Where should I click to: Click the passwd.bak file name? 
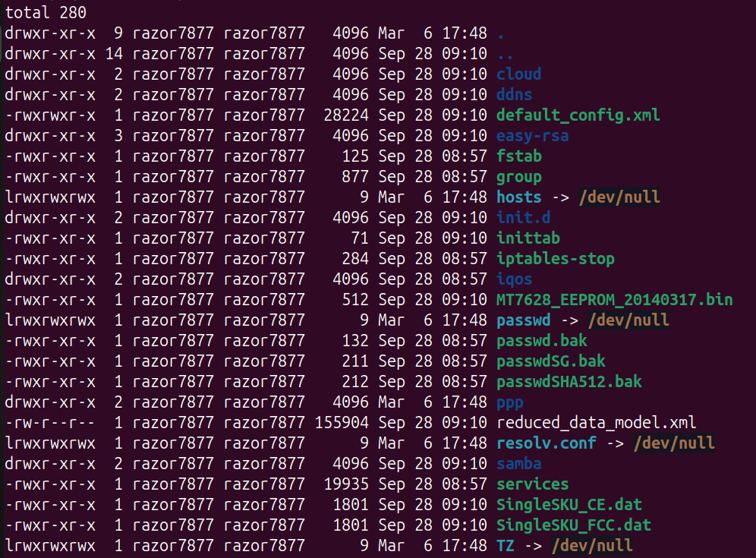coord(532,341)
